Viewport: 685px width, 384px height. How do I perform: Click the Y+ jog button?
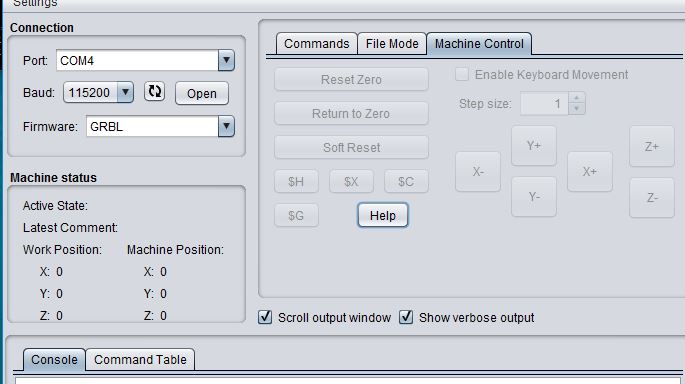point(533,146)
